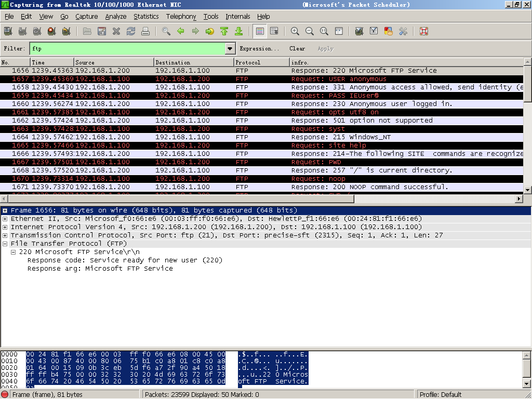The image size is (532, 399).
Task: Open coloring rules editor icon
Action: coord(389,31)
